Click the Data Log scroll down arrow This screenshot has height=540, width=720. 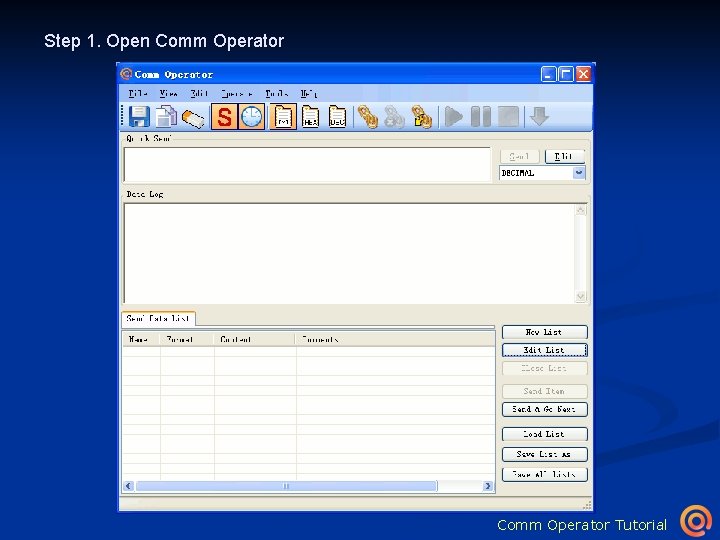pyautogui.click(x=580, y=297)
